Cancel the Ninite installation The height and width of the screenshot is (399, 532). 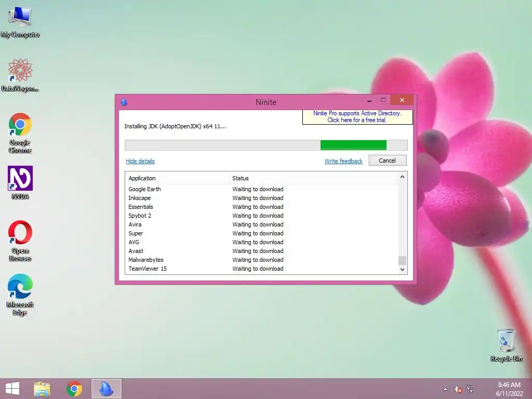click(x=388, y=161)
